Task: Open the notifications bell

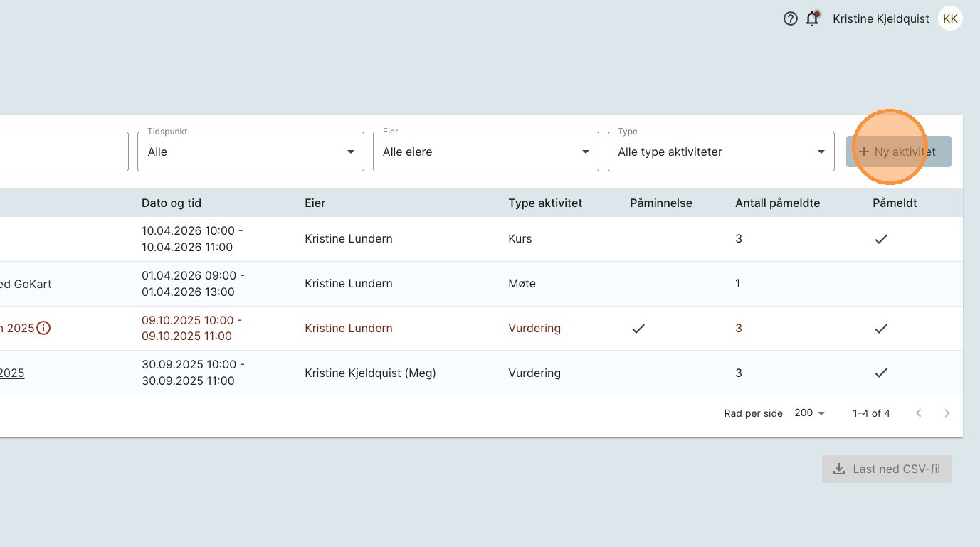Action: click(812, 19)
